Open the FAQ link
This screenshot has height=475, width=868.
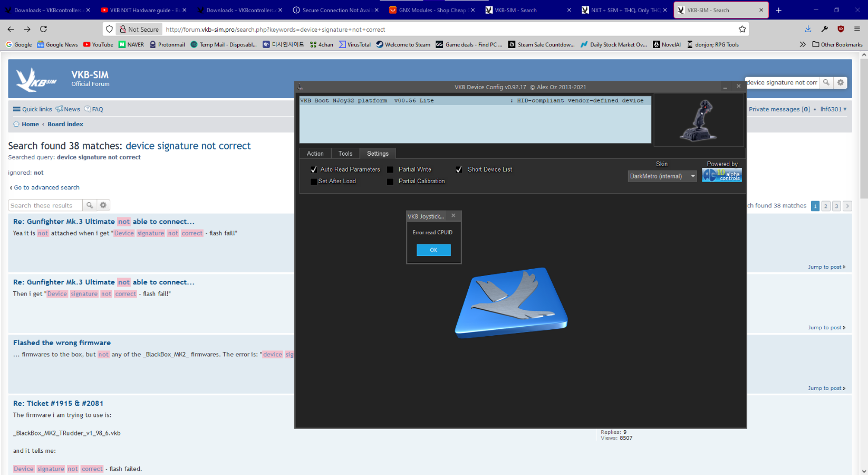(x=94, y=109)
